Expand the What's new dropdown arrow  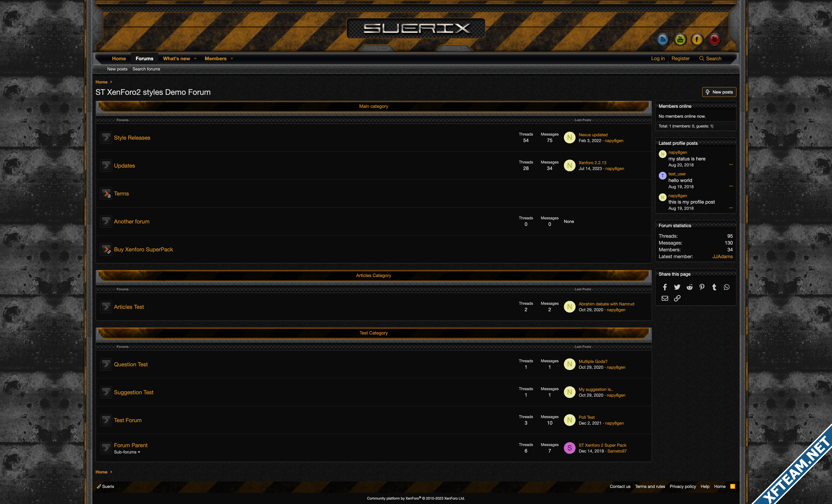(195, 59)
